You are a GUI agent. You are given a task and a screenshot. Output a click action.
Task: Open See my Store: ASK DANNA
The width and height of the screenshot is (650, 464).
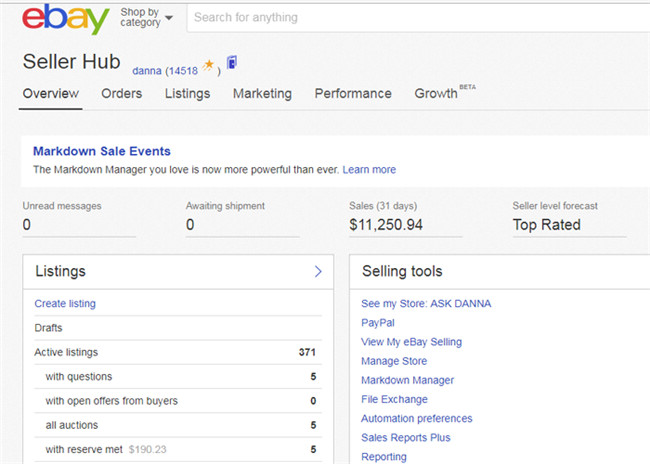coord(426,304)
